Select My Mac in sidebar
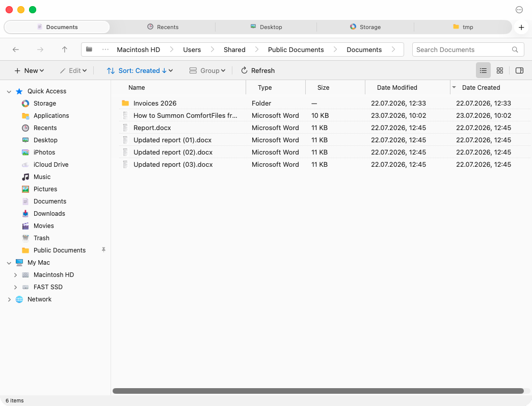This screenshot has width=532, height=406. [x=38, y=262]
